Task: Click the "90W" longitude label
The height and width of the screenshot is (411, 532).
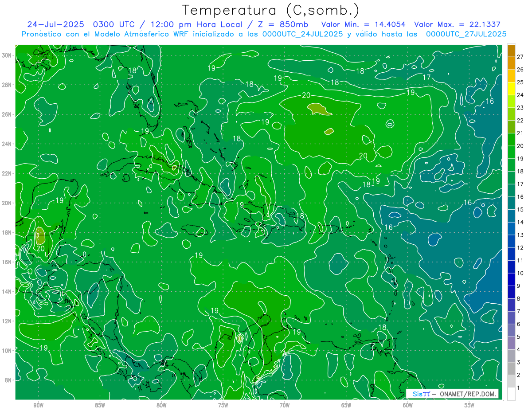Action: click(x=38, y=405)
